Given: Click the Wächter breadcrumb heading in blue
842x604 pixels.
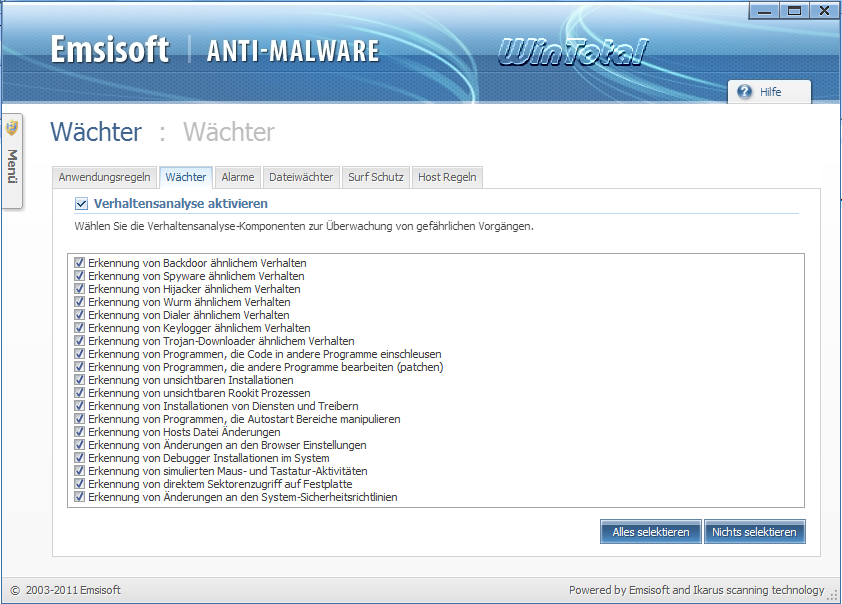Looking at the screenshot, I should [96, 132].
